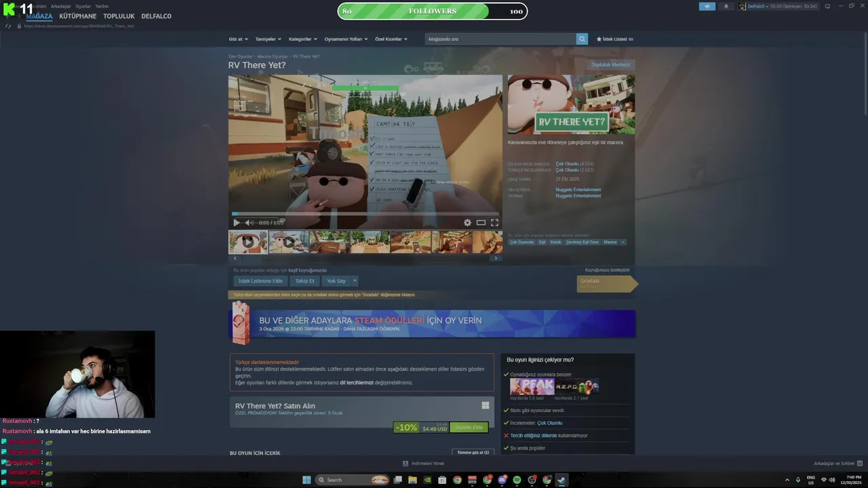Image resolution: width=868 pixels, height=488 pixels.
Task: Select the first trailer thumbnail
Action: point(248,242)
